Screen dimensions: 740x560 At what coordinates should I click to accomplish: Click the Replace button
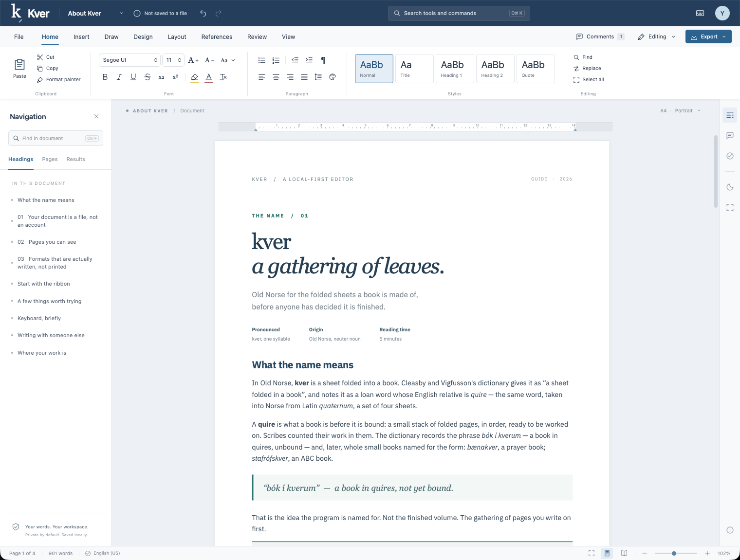pos(587,69)
